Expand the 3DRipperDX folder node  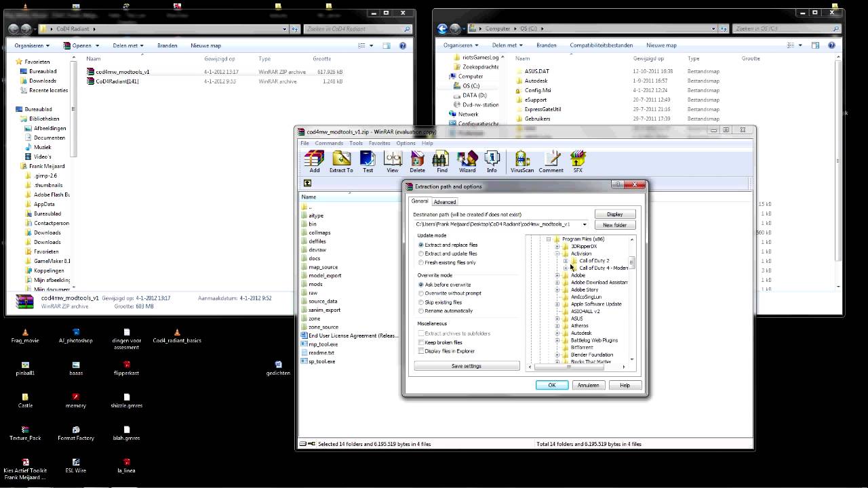pos(557,247)
